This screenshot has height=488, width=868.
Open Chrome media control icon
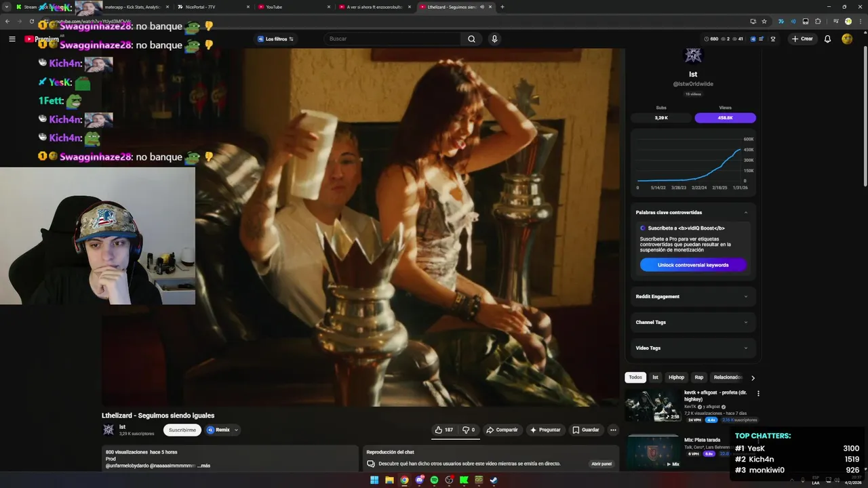[835, 21]
